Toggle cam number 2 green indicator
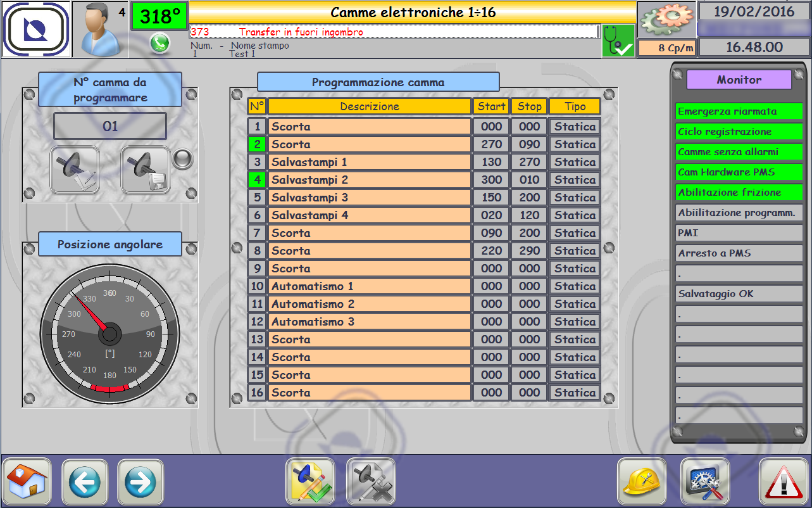The width and height of the screenshot is (812, 508). tap(257, 144)
